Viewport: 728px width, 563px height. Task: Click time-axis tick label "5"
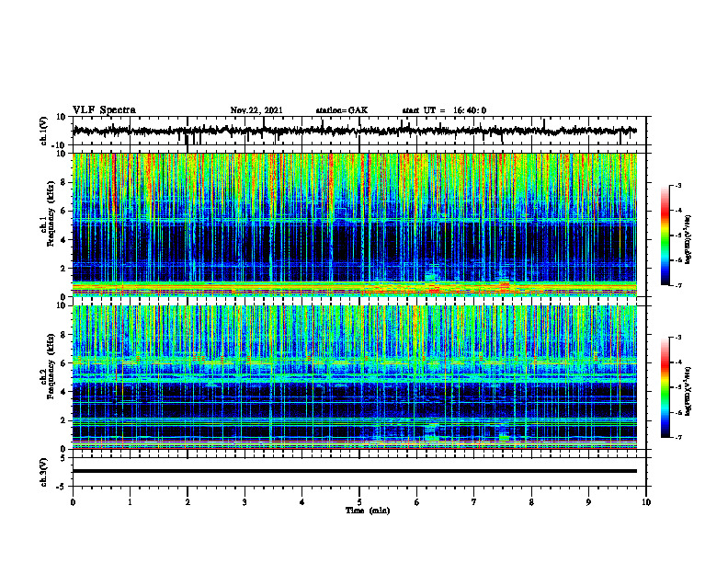pos(359,502)
